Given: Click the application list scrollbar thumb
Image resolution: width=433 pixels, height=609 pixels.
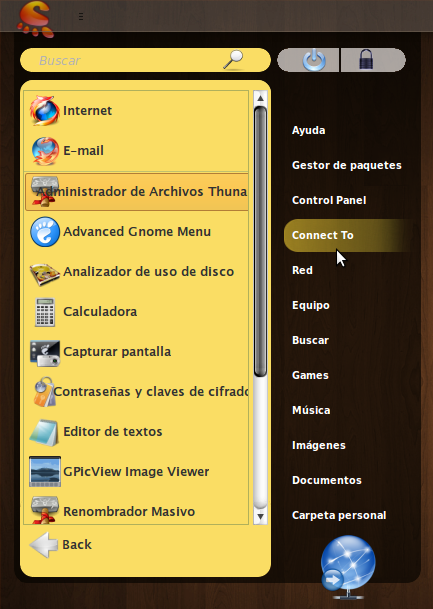Looking at the screenshot, I should [260, 241].
